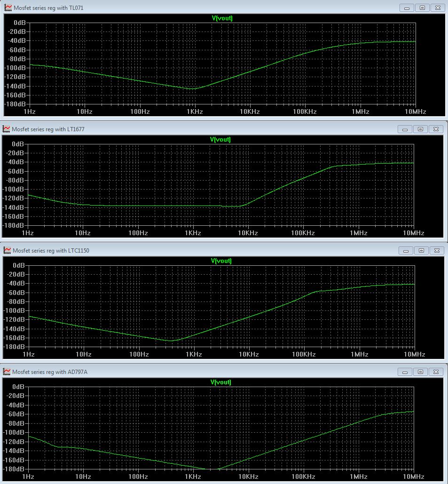Screen dimensions: 448x484
Task: Select the V(vout) trace label in the LT1677 plot
Action: pos(220,140)
